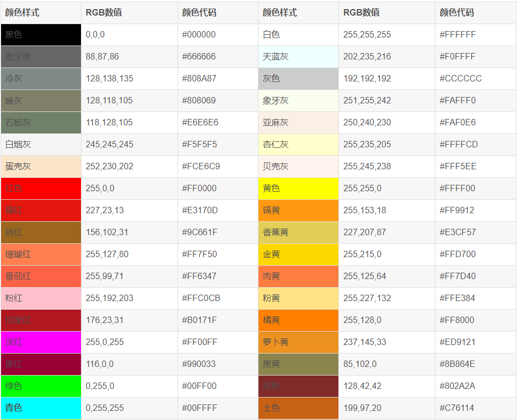Click the RGB value 202,235,216

click(x=367, y=57)
